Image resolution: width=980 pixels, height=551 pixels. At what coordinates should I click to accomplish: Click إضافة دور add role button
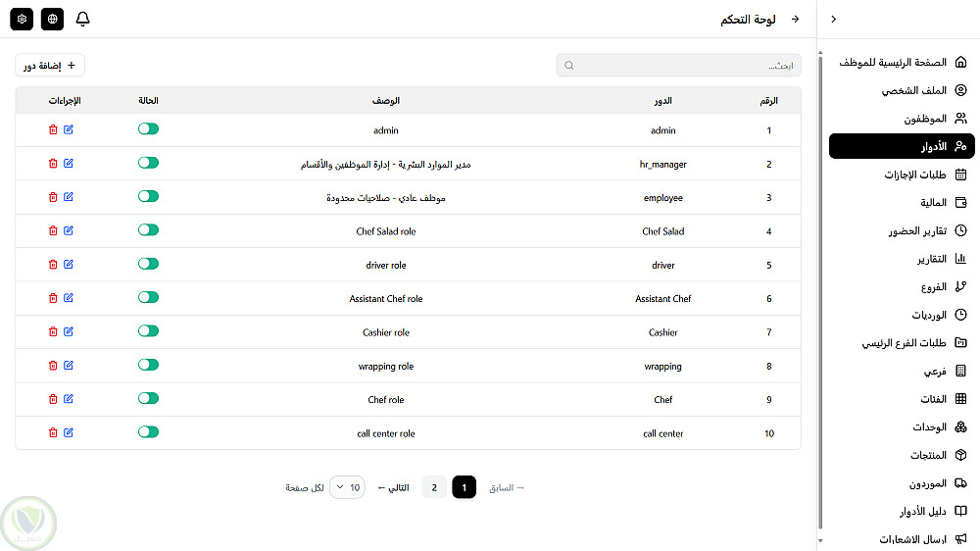pos(50,66)
